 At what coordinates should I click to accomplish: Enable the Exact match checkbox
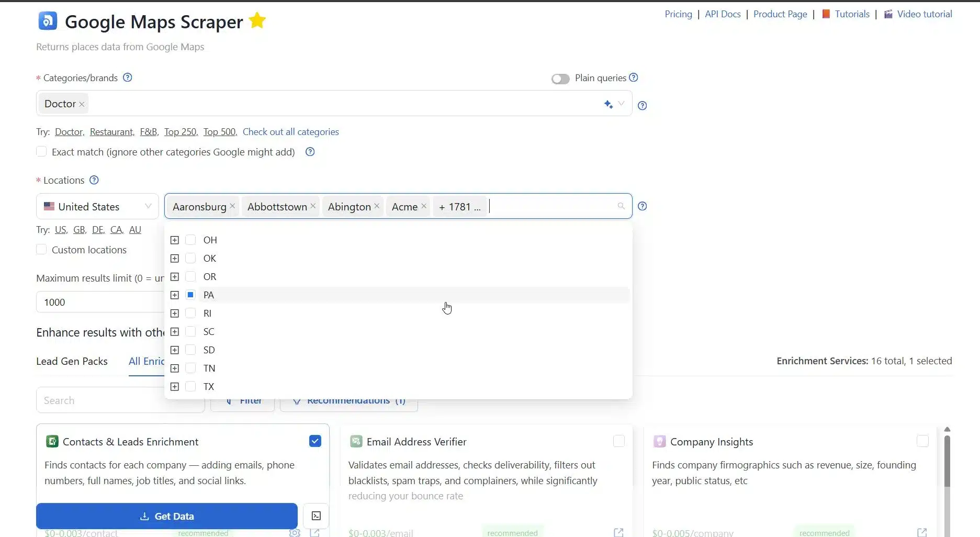[x=41, y=152]
